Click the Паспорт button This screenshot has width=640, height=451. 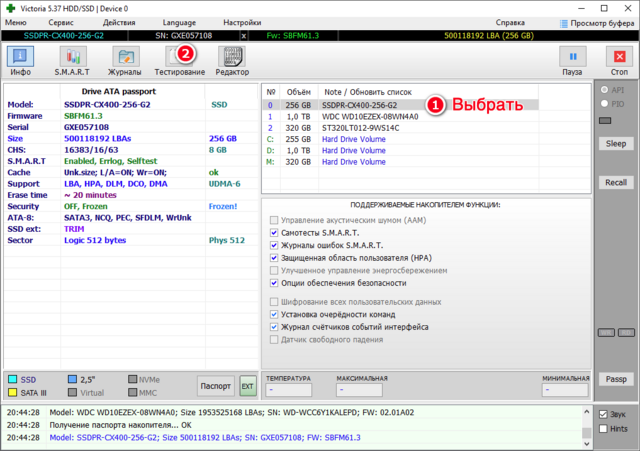click(x=214, y=385)
